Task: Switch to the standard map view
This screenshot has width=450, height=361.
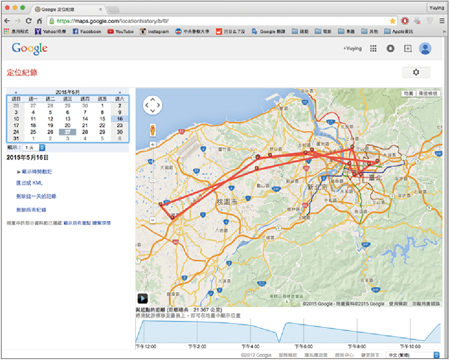Action: point(409,94)
